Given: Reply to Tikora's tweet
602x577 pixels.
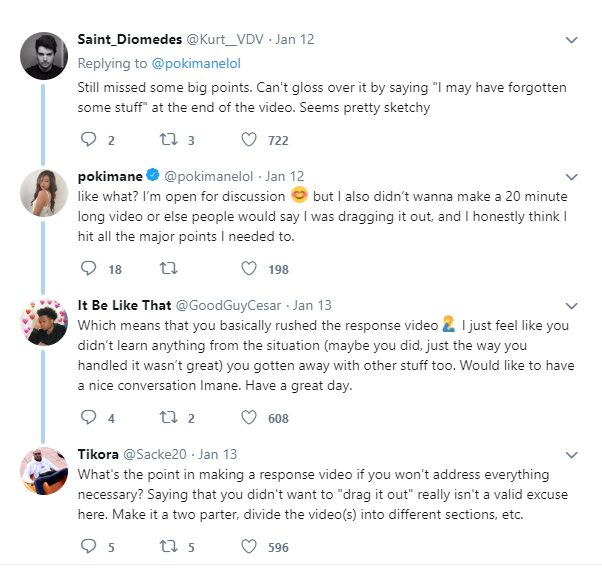Looking at the screenshot, I should click(87, 546).
